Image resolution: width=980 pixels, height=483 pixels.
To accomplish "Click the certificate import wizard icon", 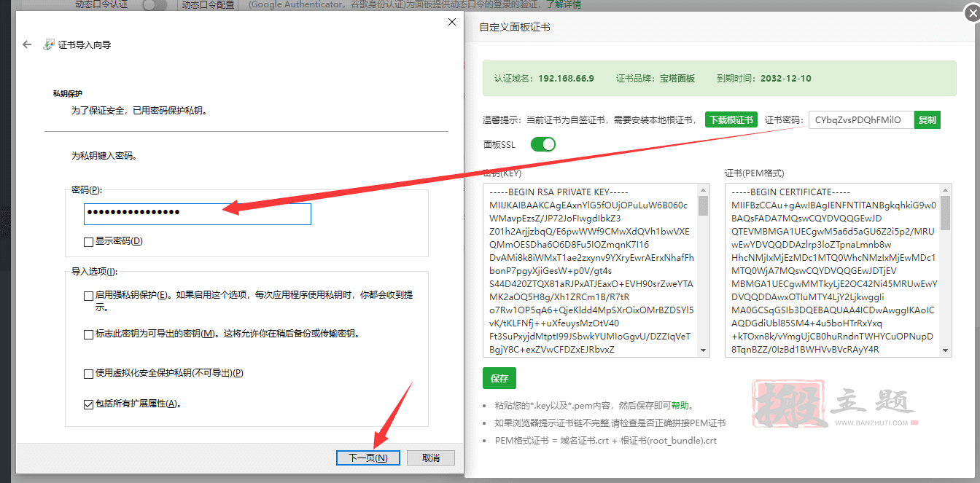I will pyautogui.click(x=49, y=44).
